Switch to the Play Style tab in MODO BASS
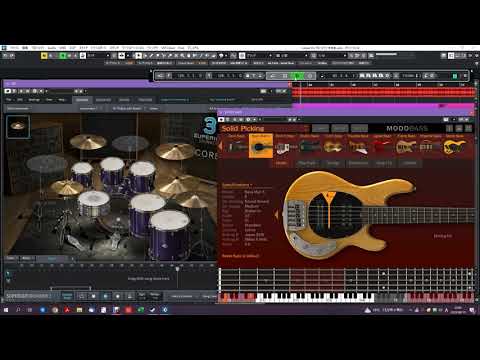480x360 pixels. (x=307, y=163)
